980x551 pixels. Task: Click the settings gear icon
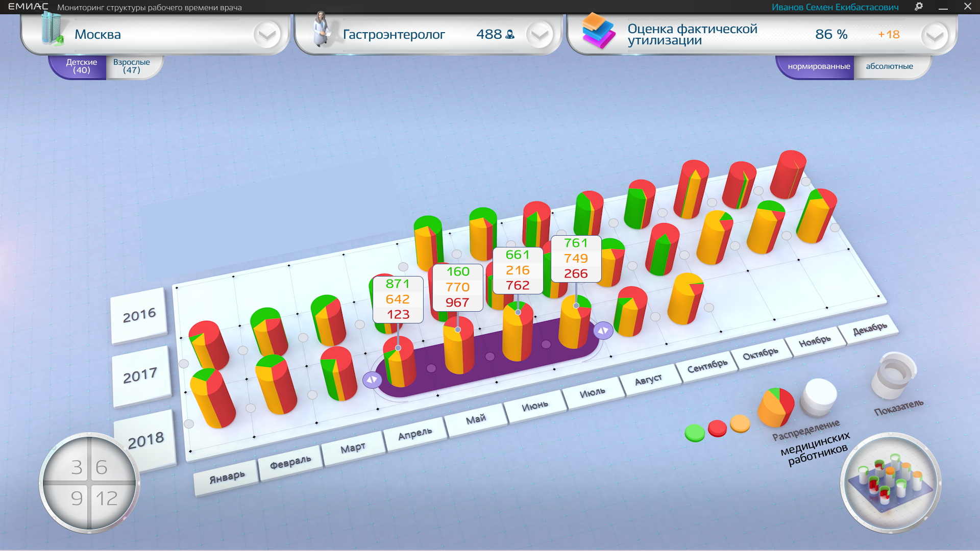click(919, 7)
